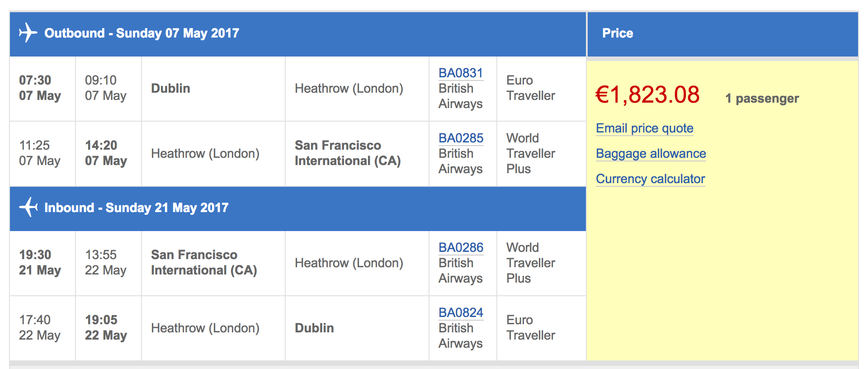Open flight BA0824 details link
Viewport: 868px width, 369px height.
[461, 312]
